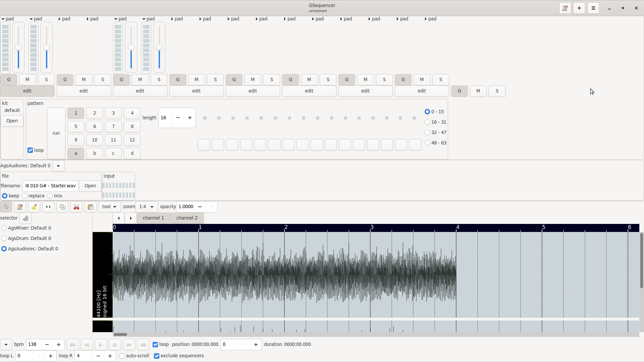
Task: Click the gears icon next to selector
Action: (x=25, y=218)
